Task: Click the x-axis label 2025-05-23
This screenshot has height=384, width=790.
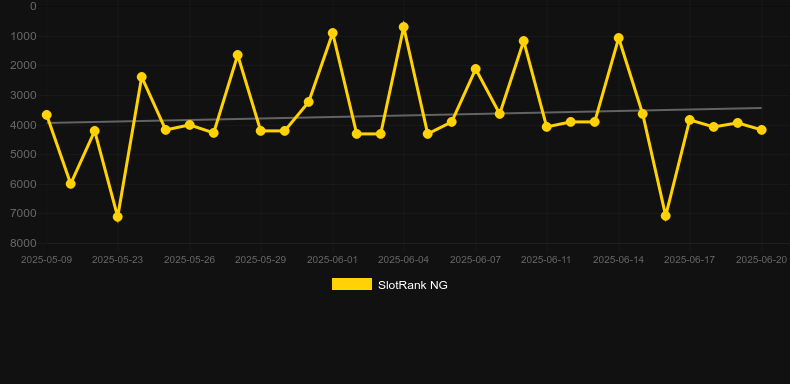Action: 117,260
